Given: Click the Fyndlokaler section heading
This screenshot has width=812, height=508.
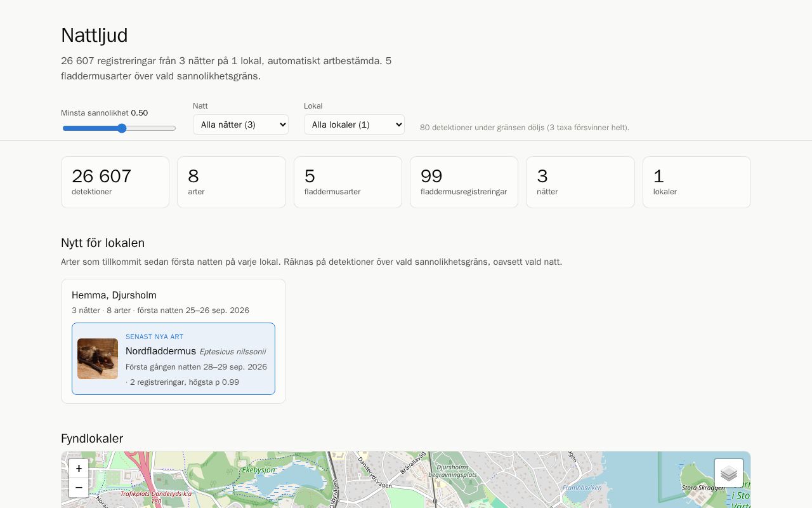Looking at the screenshot, I should tap(92, 439).
